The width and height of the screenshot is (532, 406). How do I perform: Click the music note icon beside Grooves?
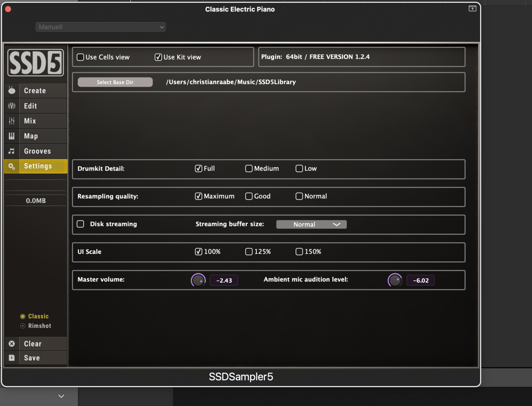(12, 151)
